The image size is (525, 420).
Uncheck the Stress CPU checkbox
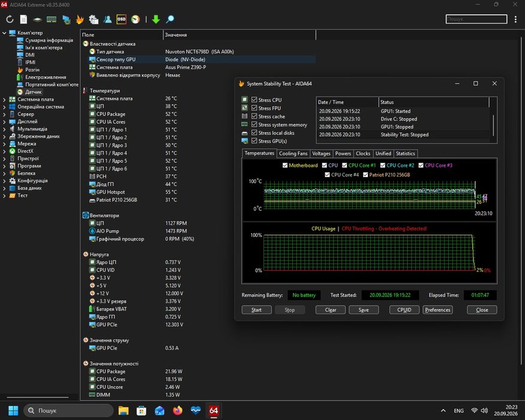click(x=254, y=100)
